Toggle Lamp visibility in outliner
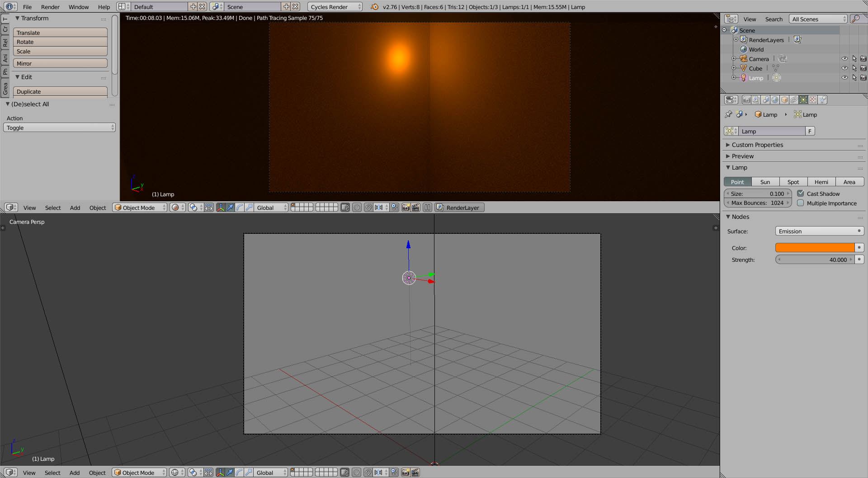868x478 pixels. pyautogui.click(x=844, y=78)
